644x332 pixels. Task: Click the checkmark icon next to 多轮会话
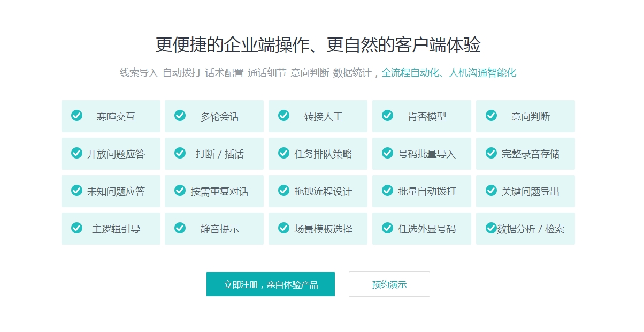[180, 116]
